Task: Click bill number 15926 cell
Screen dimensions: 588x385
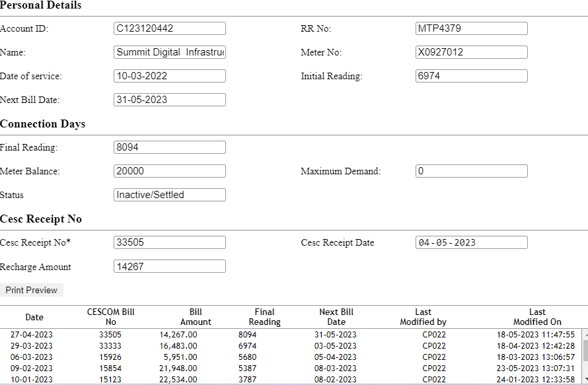Action: [x=110, y=357]
